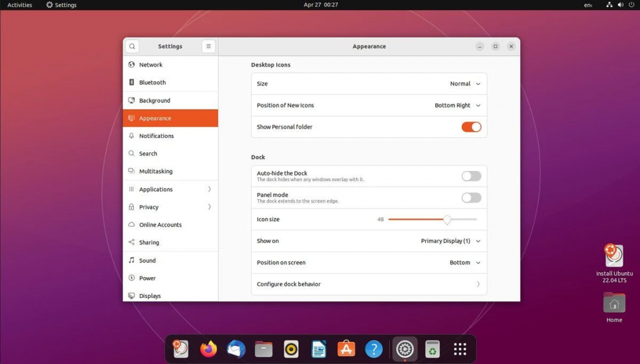Click Activities in the top bar
This screenshot has height=364, width=640.
[x=19, y=5]
